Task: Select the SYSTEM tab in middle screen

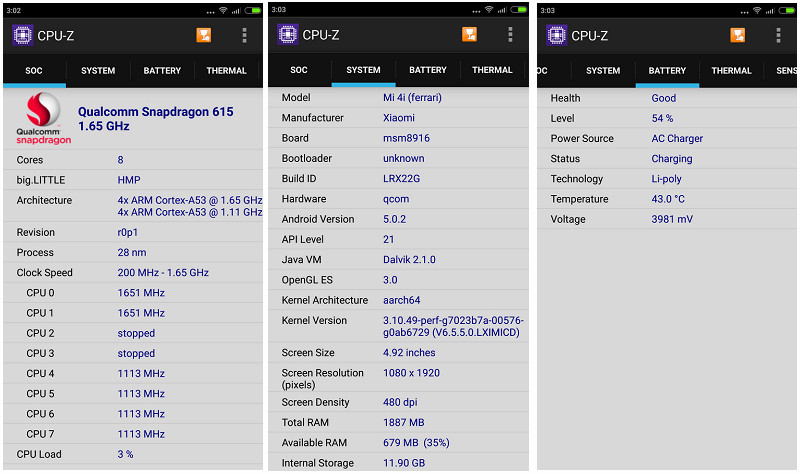Action: click(x=363, y=70)
